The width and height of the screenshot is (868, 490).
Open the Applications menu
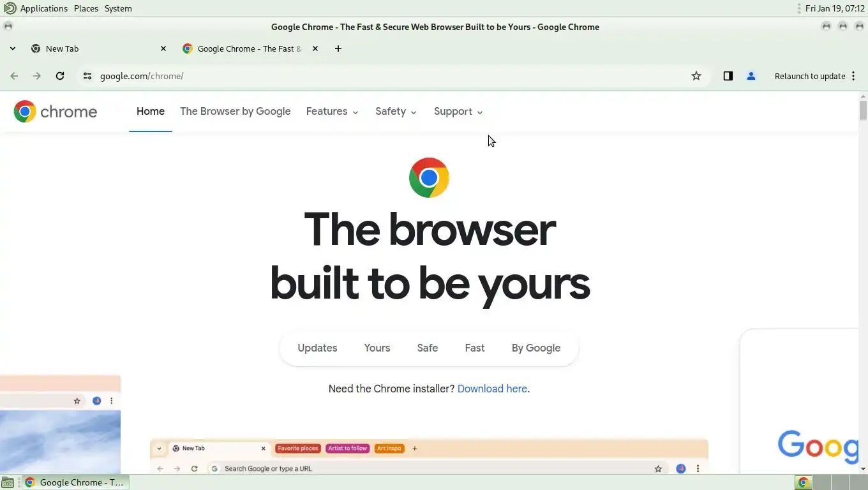pos(44,8)
